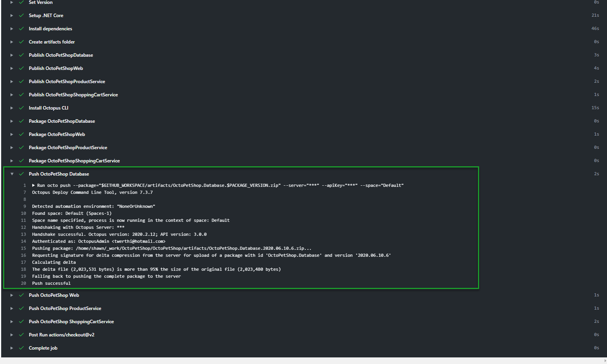Open the Push OctoPetShop ProductService step title
This screenshot has width=607, height=364.
[x=65, y=308]
